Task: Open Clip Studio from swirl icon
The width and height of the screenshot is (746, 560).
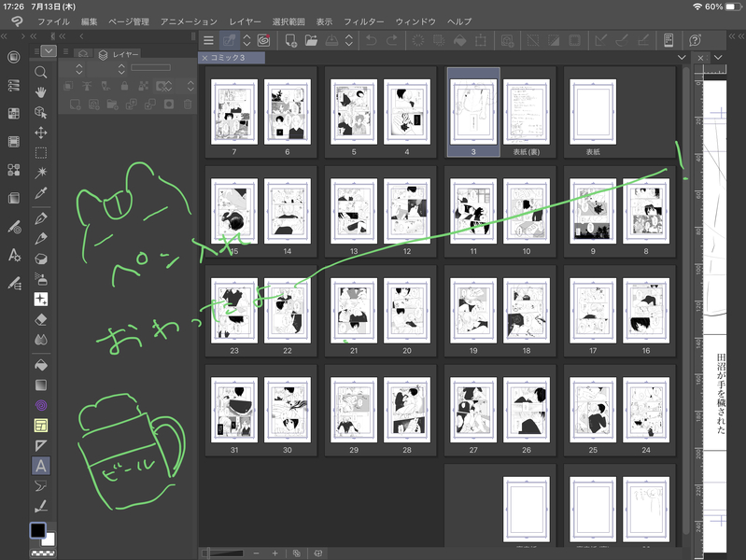Action: (x=263, y=40)
